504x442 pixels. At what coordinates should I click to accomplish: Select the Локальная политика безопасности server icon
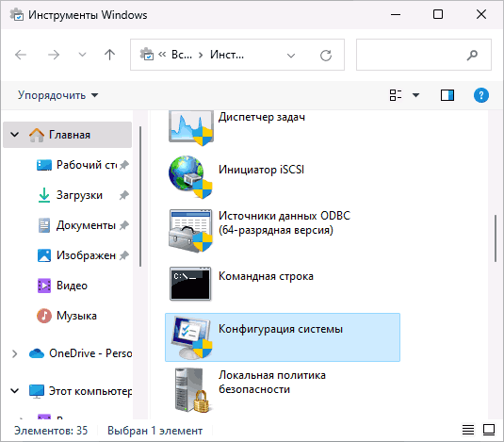pyautogui.click(x=192, y=390)
